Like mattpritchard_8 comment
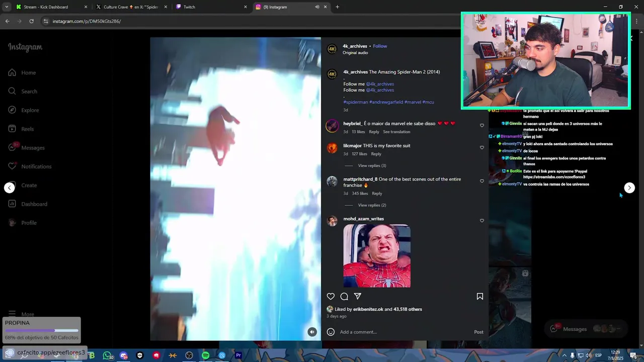Image resolution: width=644 pixels, height=362 pixels. pyautogui.click(x=482, y=181)
